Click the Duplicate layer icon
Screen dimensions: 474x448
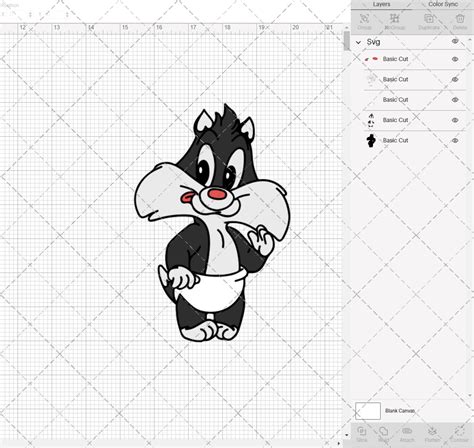(x=429, y=18)
